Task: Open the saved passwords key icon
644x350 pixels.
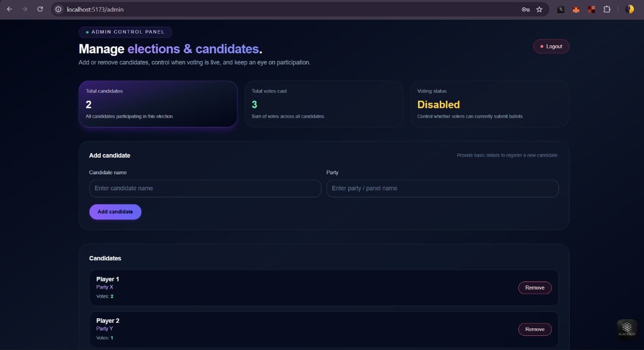Action: pyautogui.click(x=526, y=9)
